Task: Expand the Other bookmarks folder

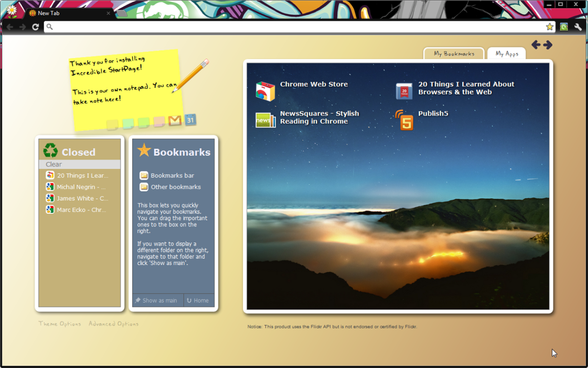Action: click(175, 187)
